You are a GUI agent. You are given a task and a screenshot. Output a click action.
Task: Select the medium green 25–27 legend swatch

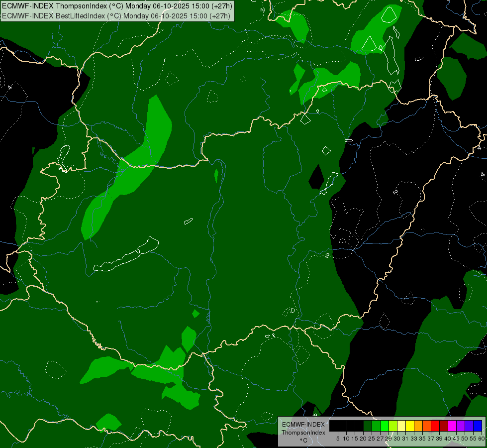pyautogui.click(x=376, y=426)
